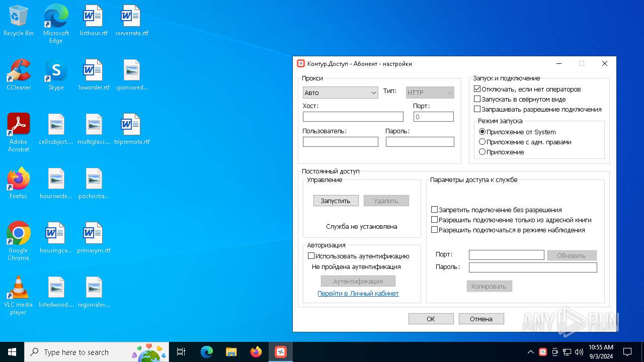Open the volume tray icon
Image resolution: width=644 pixels, height=362 pixels.
click(579, 352)
